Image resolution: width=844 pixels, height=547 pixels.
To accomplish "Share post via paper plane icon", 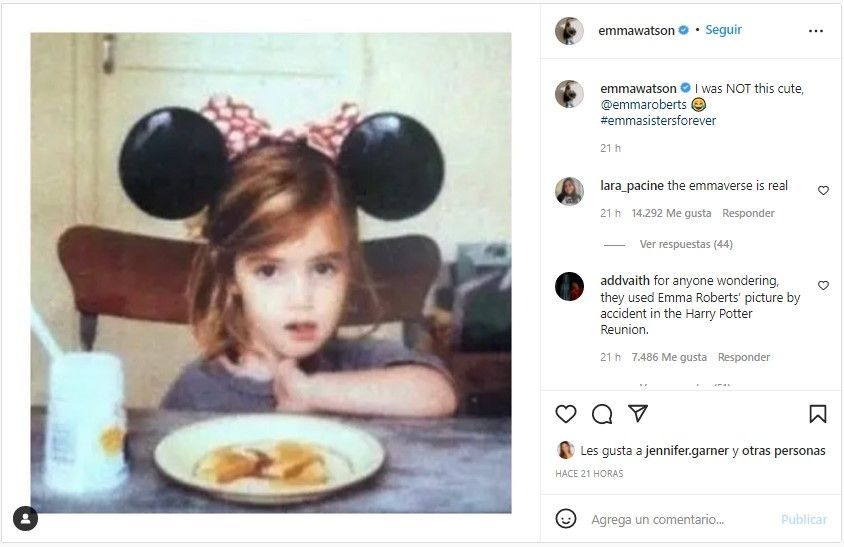I will click(638, 414).
